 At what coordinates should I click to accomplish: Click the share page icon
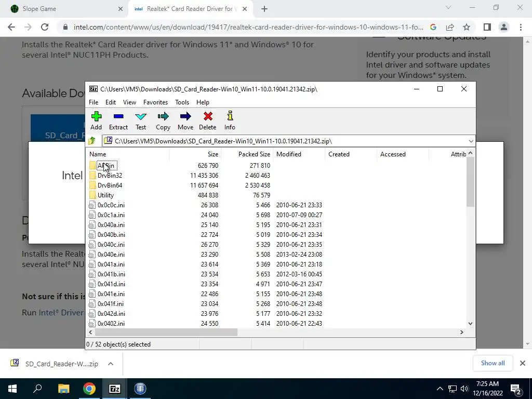point(450,27)
